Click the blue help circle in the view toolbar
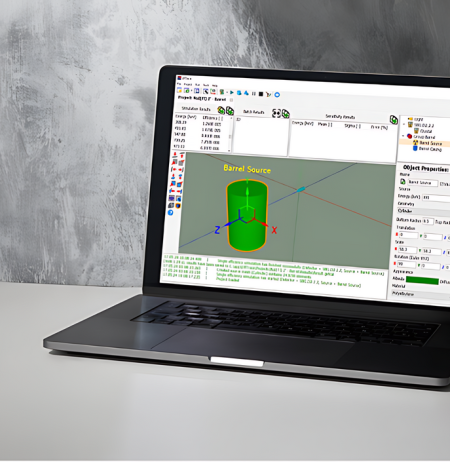Viewport: 450px width, 462px height. (170, 212)
